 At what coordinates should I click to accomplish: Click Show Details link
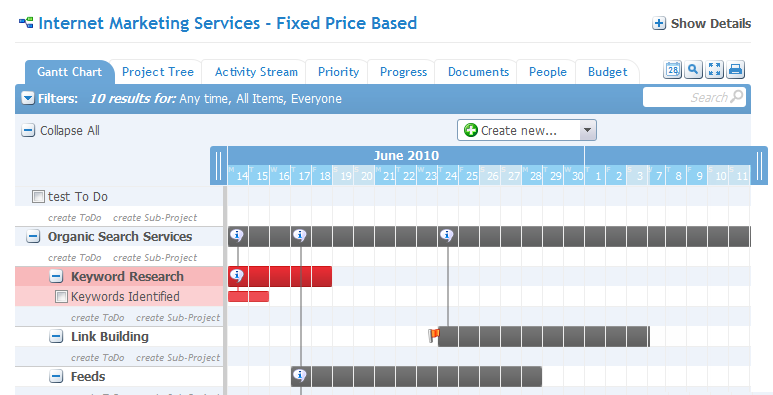(x=702, y=23)
